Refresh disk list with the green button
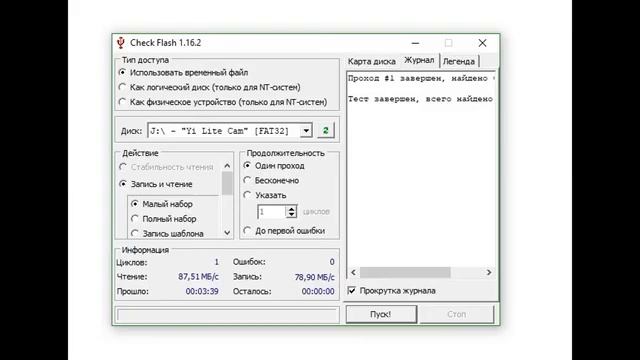 pyautogui.click(x=326, y=131)
